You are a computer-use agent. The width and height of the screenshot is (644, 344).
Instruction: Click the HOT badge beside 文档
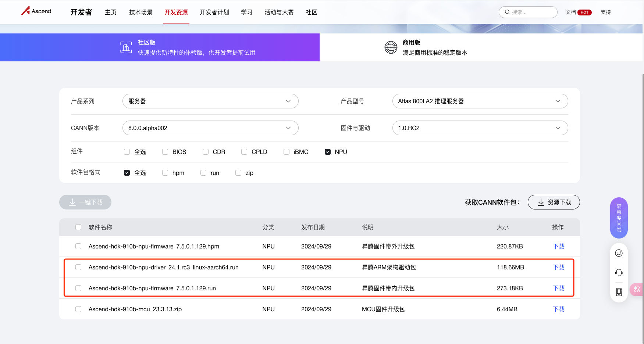click(x=584, y=12)
